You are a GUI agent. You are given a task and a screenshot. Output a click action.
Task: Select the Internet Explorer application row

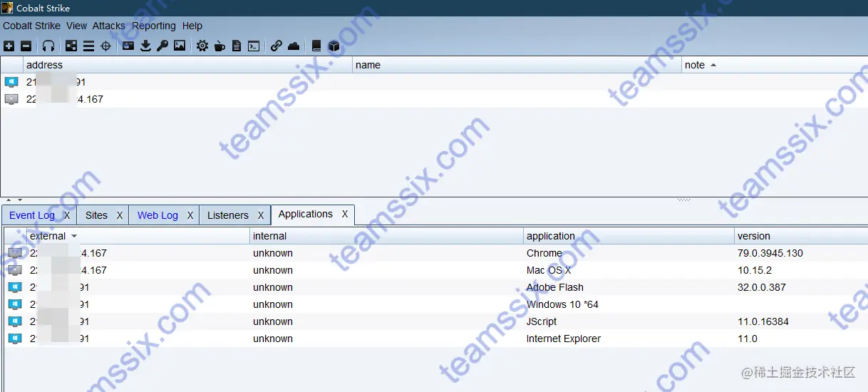[436, 339]
